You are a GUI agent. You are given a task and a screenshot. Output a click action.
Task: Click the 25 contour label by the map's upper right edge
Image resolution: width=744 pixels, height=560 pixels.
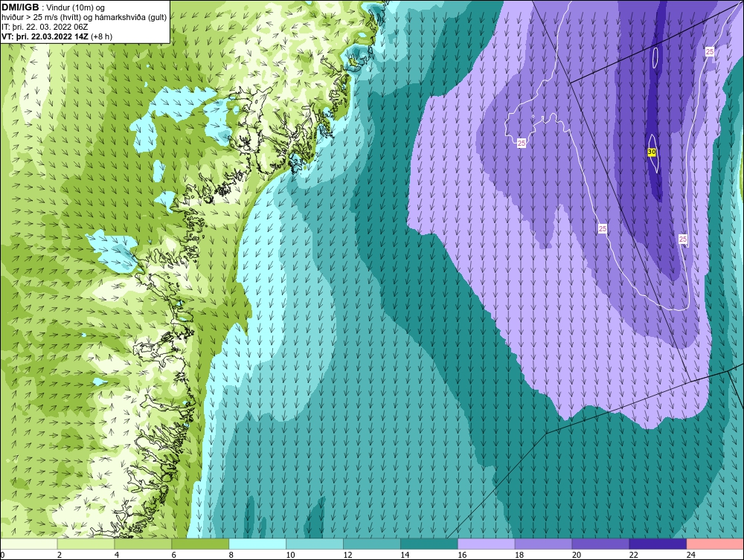pyautogui.click(x=710, y=51)
